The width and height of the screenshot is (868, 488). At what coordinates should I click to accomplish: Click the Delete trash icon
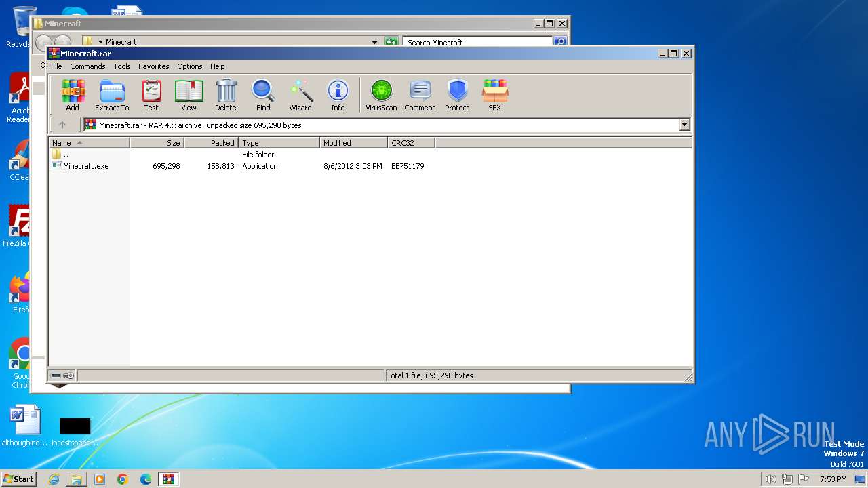tap(226, 96)
